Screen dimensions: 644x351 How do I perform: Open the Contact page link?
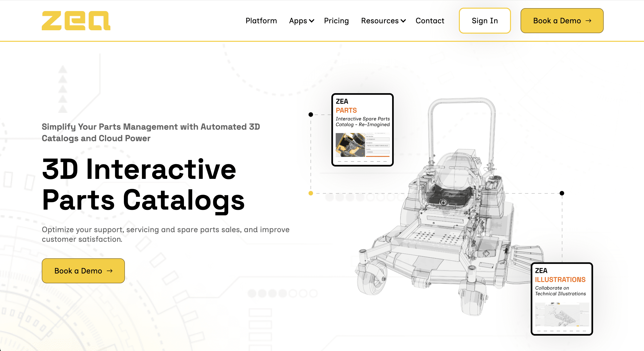(x=430, y=21)
